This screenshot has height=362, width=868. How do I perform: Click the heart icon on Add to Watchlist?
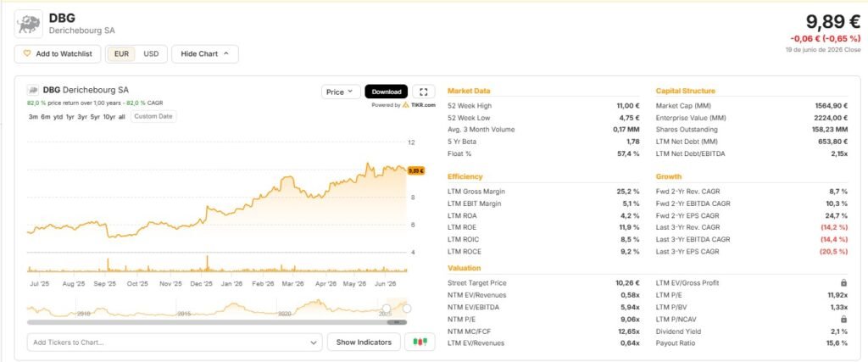[26, 54]
